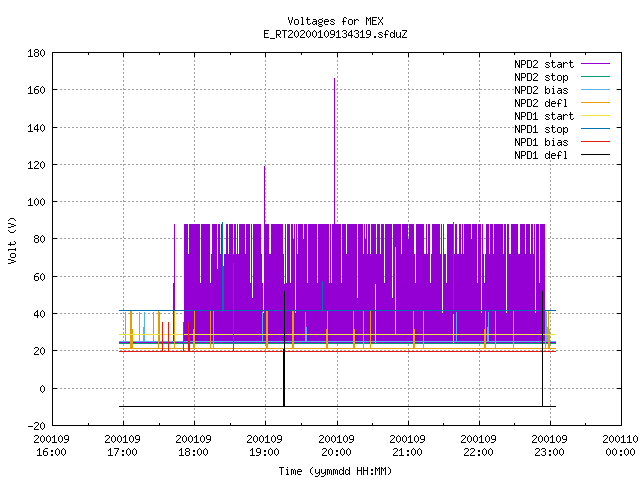Click the filename E_RT20200109134319.sfduZ

[x=335, y=34]
